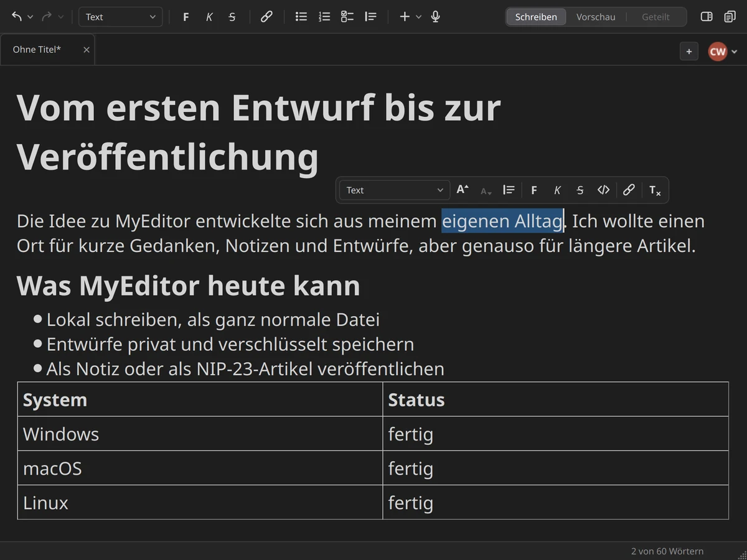Image resolution: width=747 pixels, height=560 pixels.
Task: Expand the insert menu chevron
Action: pyautogui.click(x=418, y=17)
